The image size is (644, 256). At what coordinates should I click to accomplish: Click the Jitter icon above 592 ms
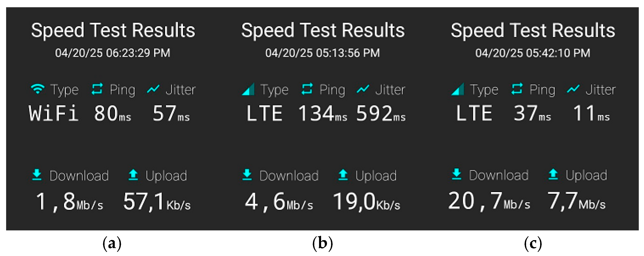tap(363, 89)
